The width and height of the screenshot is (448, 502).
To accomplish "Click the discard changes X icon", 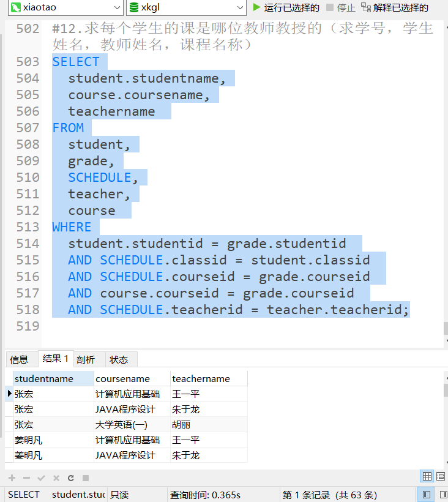I will 56,478.
